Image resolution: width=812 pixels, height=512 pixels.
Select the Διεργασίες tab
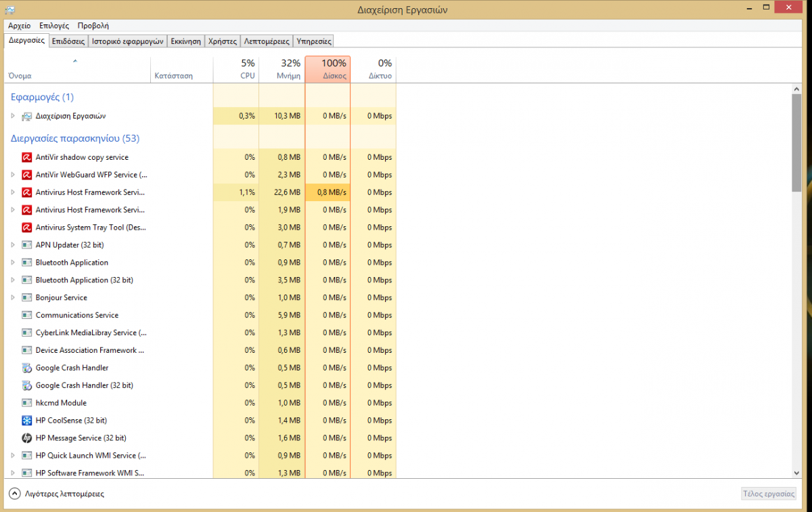point(26,41)
